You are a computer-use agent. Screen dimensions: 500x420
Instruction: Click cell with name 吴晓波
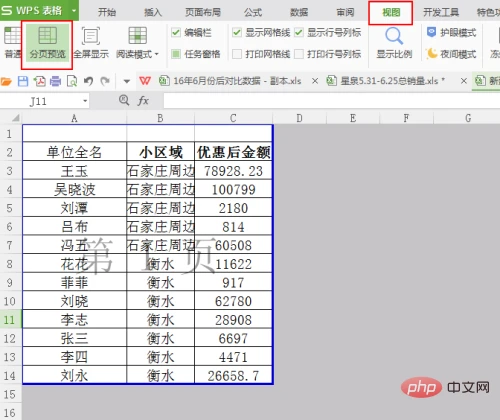[74, 189]
